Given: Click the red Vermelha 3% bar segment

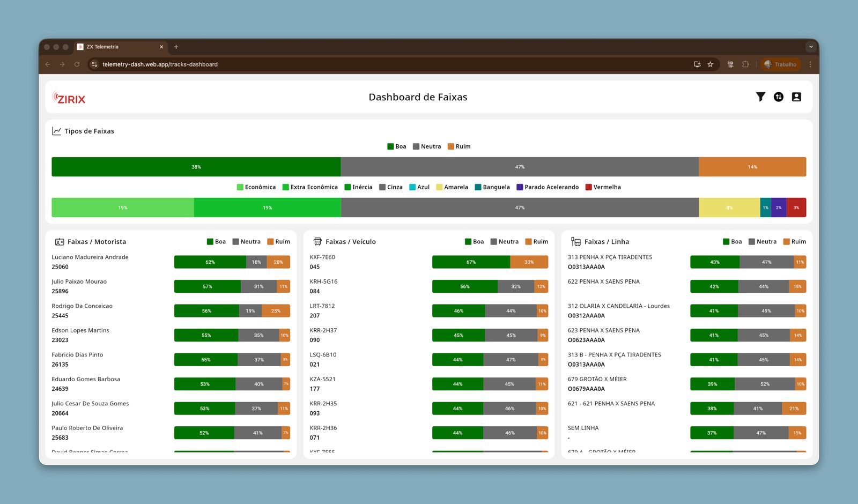Looking at the screenshot, I should point(796,207).
